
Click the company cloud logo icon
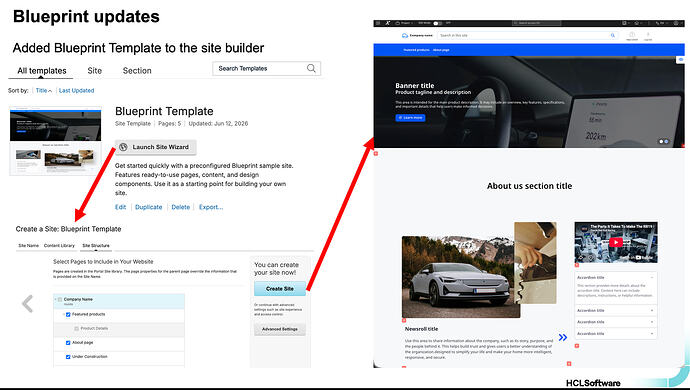[405, 35]
